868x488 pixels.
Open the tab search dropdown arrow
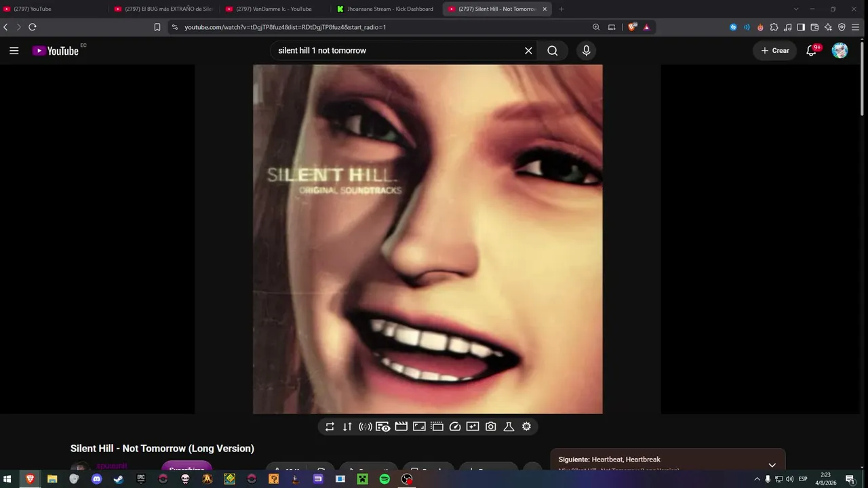(x=796, y=9)
